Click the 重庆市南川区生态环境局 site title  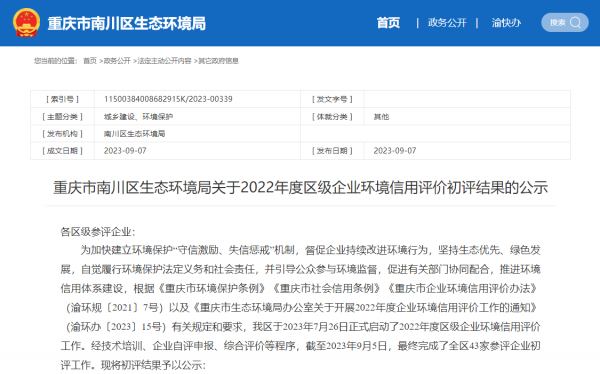[x=127, y=23]
